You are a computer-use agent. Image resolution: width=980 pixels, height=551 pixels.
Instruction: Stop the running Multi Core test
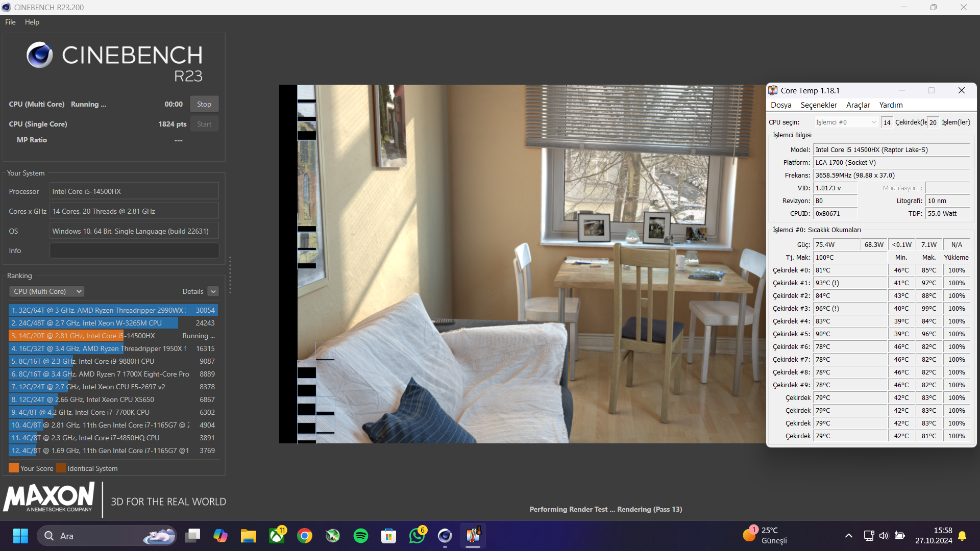204,104
